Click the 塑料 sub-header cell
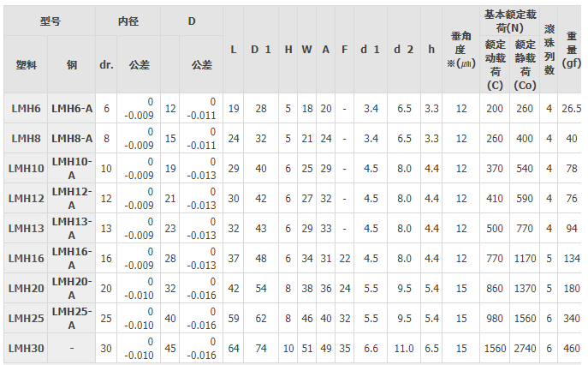 click(x=27, y=64)
